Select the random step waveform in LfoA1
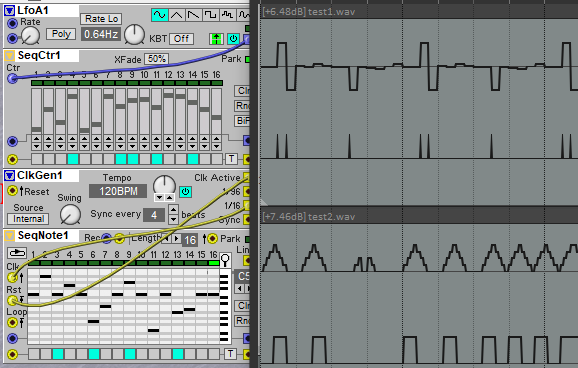This screenshot has height=368, width=578. pos(227,15)
